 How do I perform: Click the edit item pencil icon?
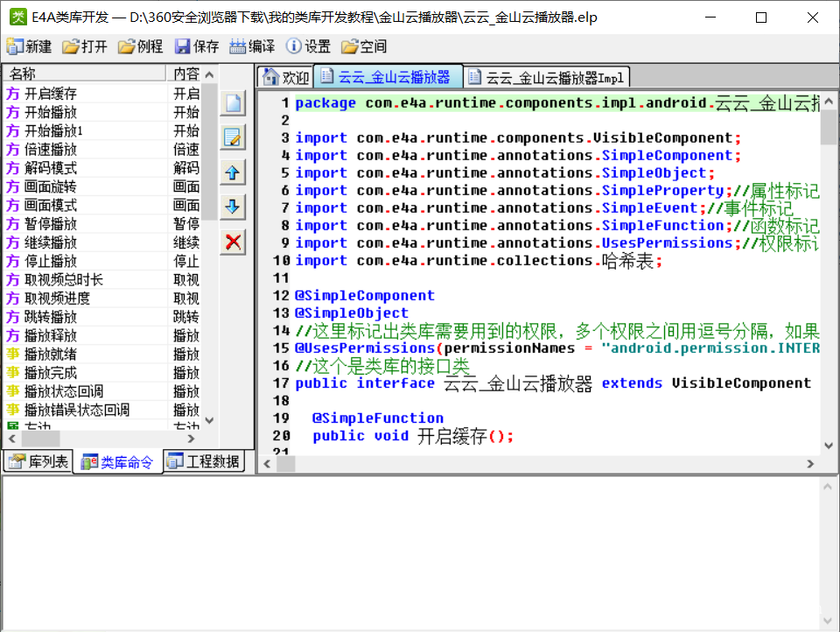pyautogui.click(x=233, y=137)
